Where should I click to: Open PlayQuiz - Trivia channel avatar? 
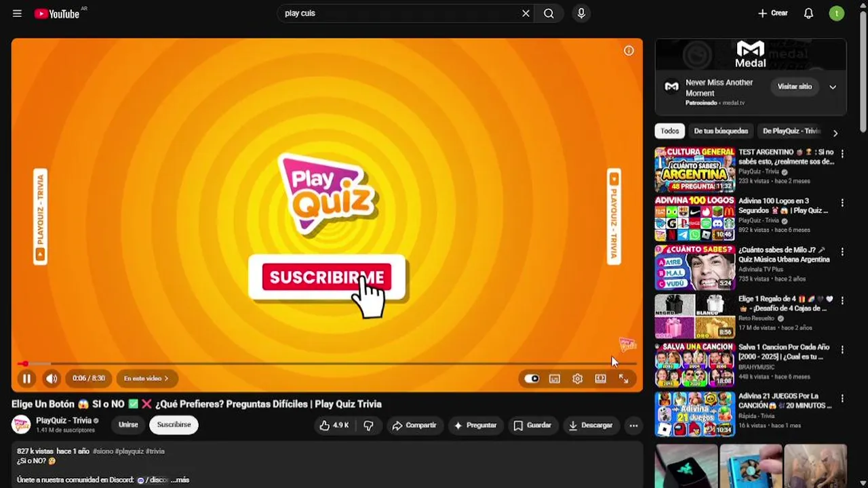click(x=21, y=425)
